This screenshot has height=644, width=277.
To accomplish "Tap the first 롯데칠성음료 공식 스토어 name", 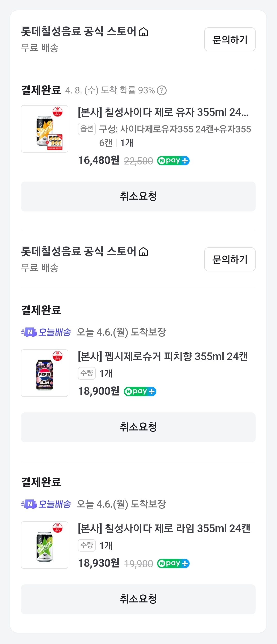I will 79,32.
